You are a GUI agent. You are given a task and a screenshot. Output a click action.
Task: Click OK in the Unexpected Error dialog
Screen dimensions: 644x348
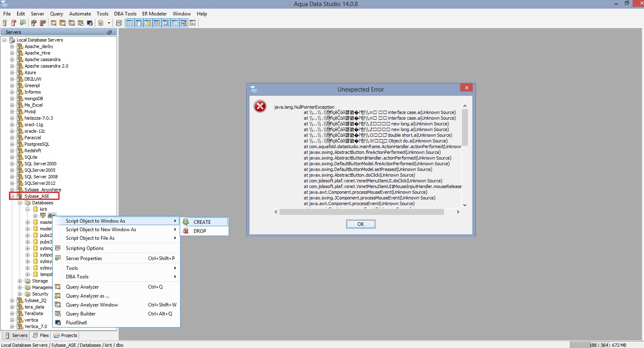pos(361,224)
